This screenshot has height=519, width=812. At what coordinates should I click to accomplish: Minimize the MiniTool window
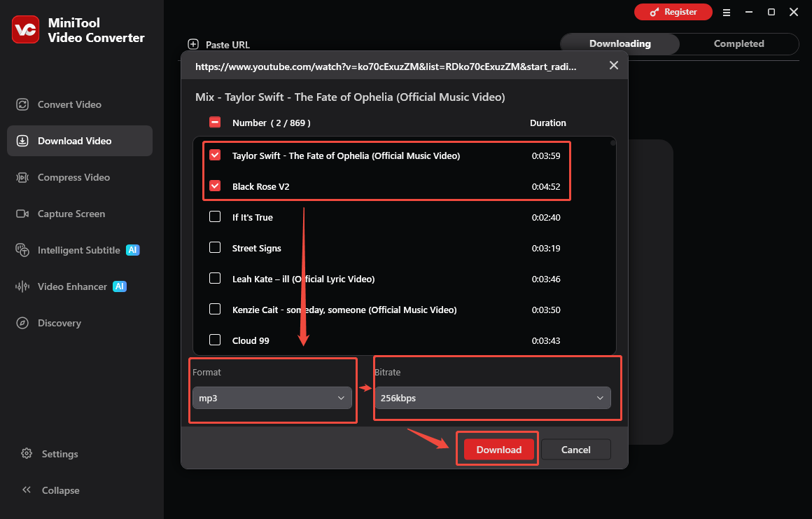tap(749, 12)
